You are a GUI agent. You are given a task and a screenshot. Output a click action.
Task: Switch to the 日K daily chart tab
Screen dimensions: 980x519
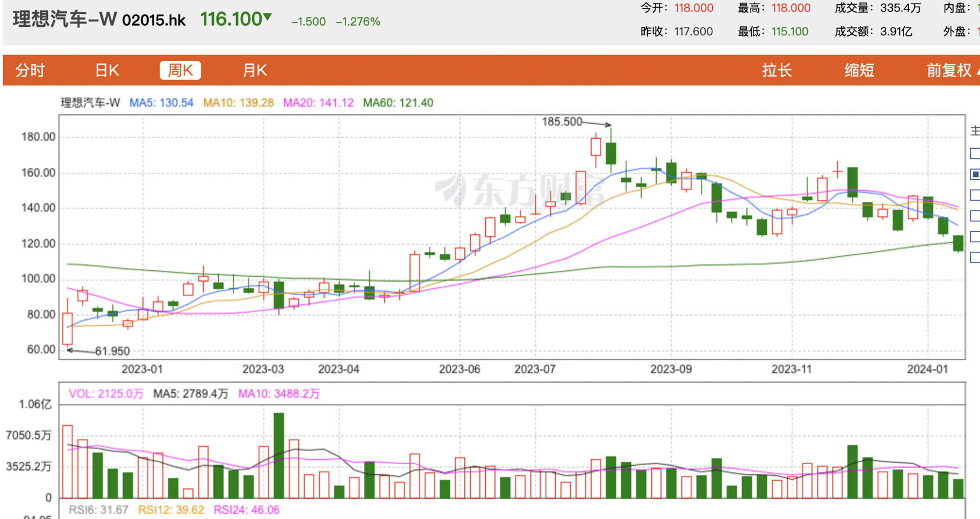click(x=107, y=71)
